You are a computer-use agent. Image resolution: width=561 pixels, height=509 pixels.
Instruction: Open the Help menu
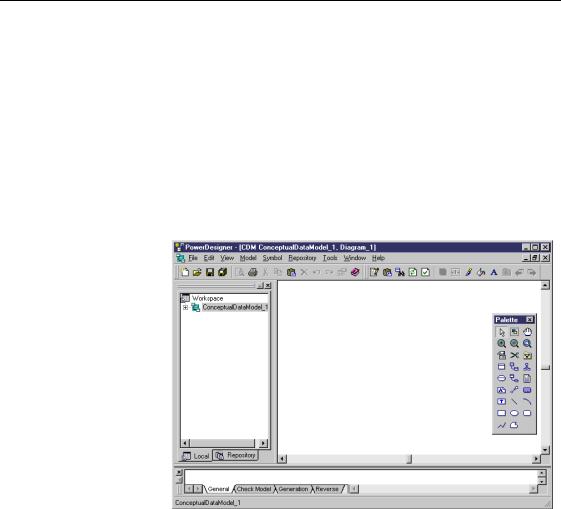coord(378,258)
